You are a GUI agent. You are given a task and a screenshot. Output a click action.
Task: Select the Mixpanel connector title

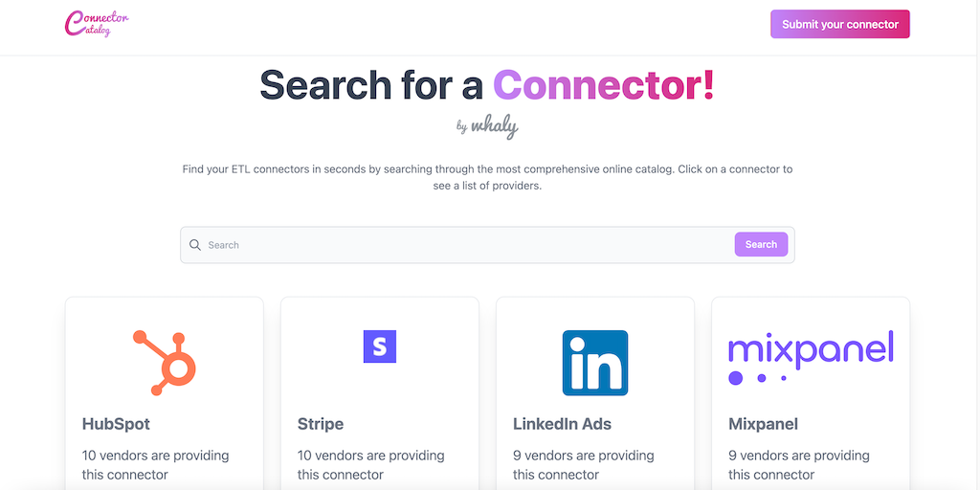coord(763,424)
